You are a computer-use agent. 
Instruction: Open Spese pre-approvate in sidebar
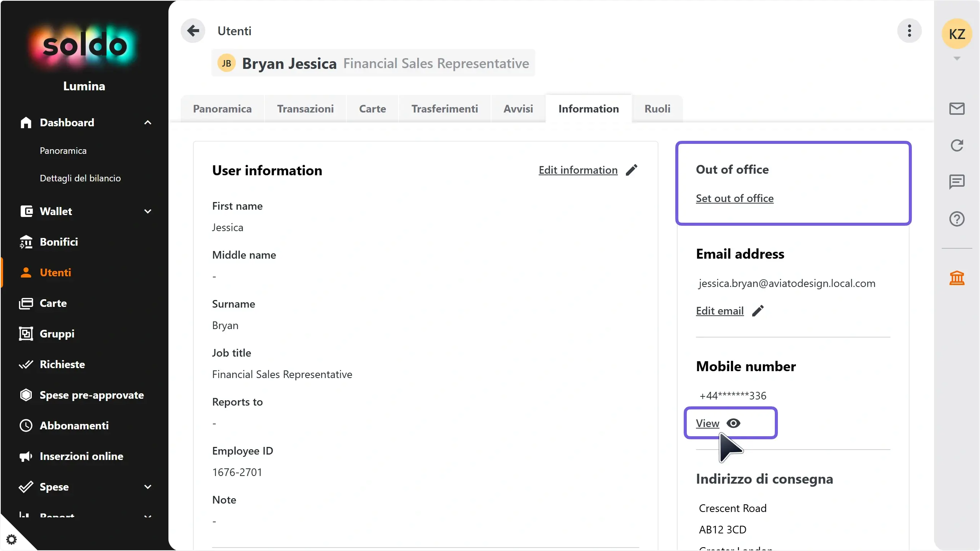[92, 395]
